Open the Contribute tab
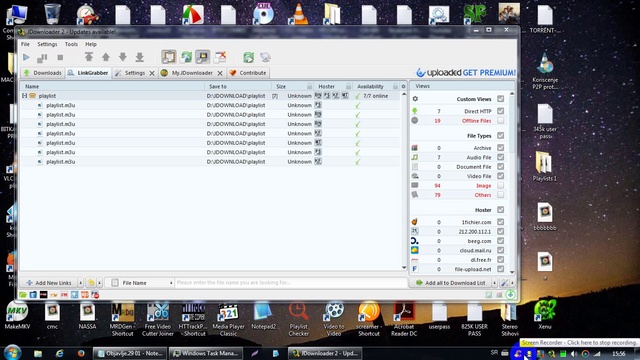Screen dimensions: 640x360 pos(248,73)
